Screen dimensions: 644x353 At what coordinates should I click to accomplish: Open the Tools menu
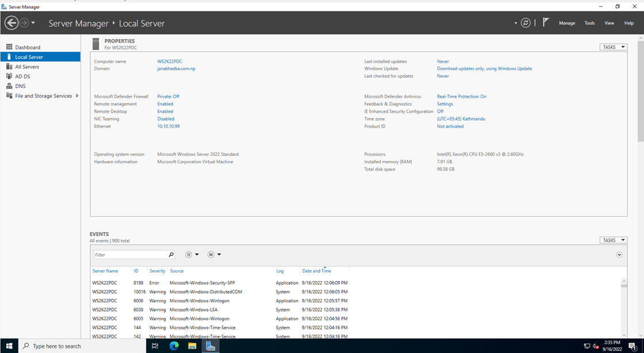(589, 23)
